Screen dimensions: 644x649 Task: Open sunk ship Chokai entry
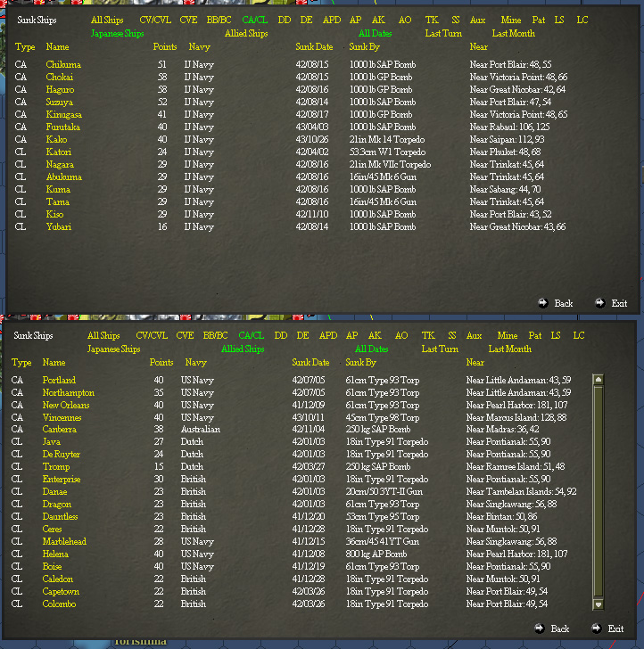click(59, 77)
